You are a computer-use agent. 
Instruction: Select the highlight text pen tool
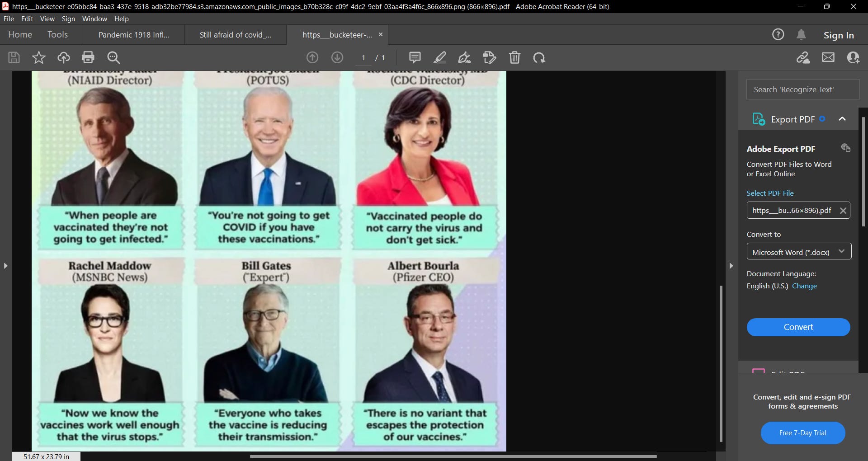click(440, 57)
